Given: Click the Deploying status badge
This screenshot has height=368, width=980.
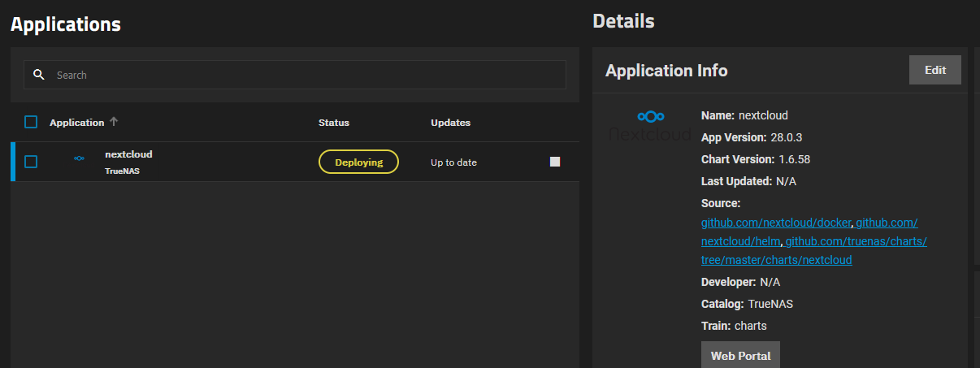Looking at the screenshot, I should pos(358,162).
